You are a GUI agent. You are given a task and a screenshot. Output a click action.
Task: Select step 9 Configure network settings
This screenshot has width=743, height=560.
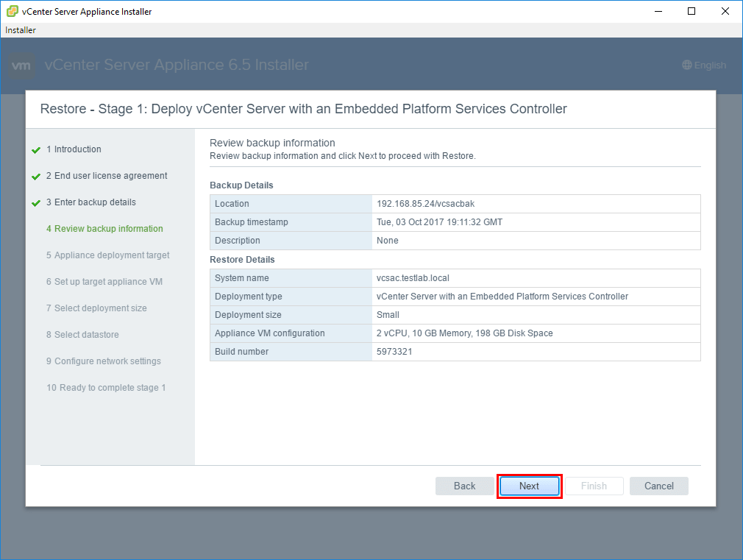[104, 362]
